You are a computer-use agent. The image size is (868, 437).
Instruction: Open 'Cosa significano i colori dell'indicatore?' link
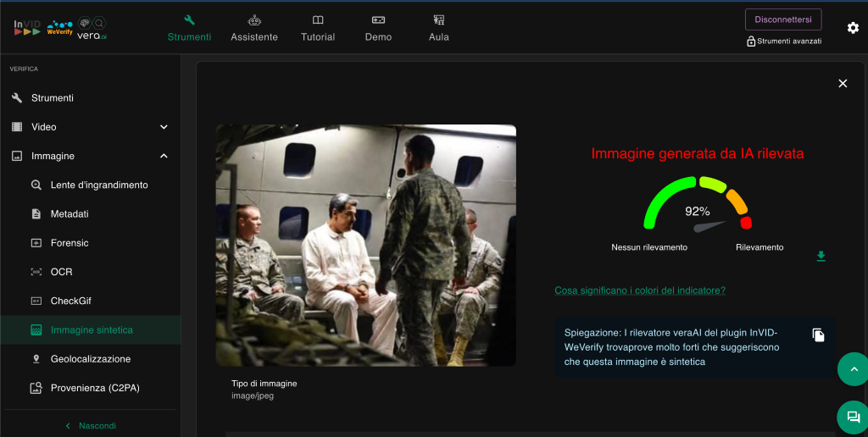[x=640, y=290]
